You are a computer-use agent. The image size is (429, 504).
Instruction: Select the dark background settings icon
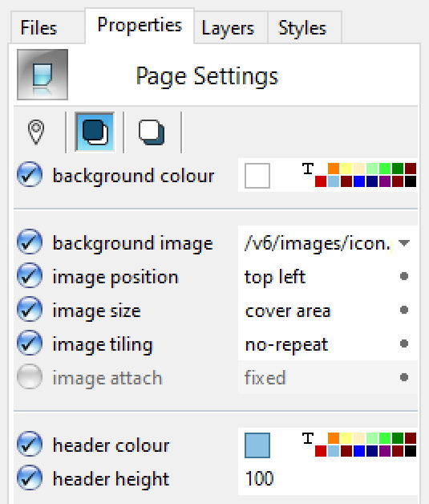point(95,132)
